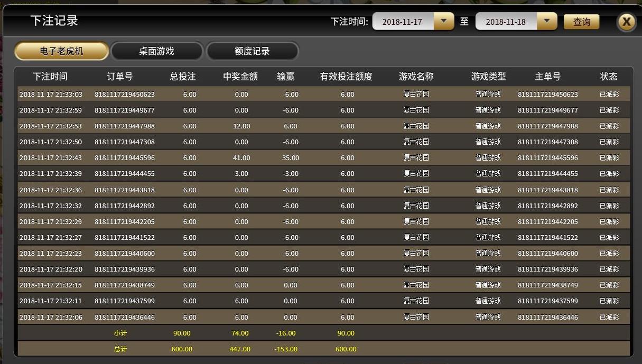Click the total loss -153.00
The height and width of the screenshot is (364, 642).
click(286, 349)
